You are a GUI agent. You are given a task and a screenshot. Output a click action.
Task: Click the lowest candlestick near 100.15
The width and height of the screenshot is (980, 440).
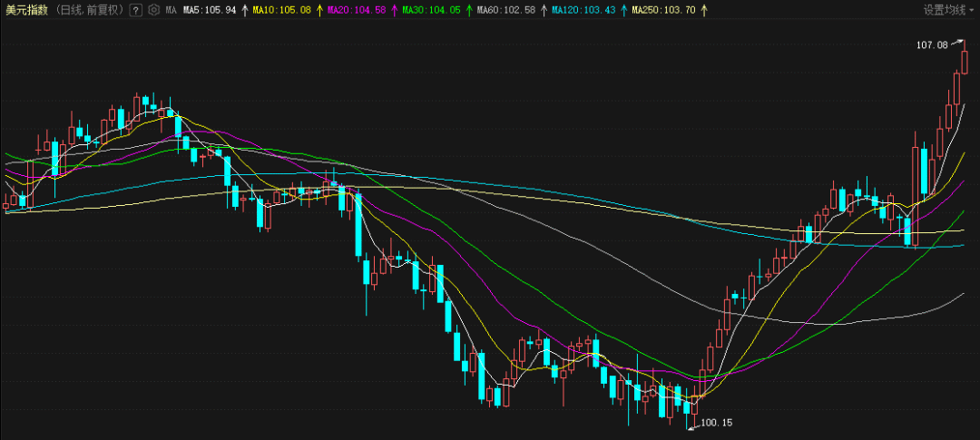[687, 408]
